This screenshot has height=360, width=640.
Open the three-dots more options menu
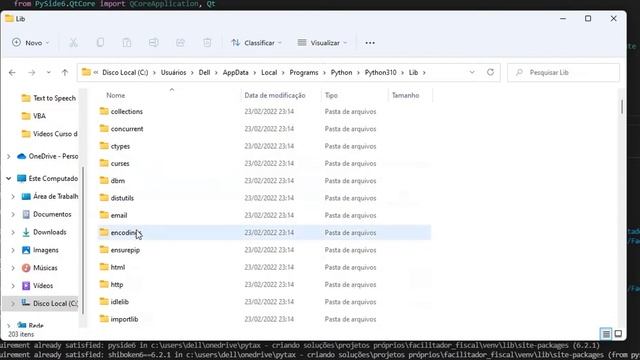370,43
